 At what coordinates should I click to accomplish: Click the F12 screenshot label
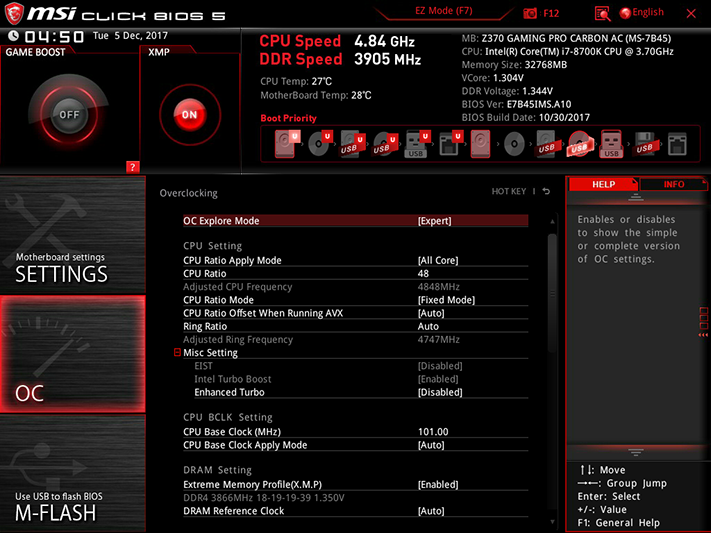pos(551,13)
